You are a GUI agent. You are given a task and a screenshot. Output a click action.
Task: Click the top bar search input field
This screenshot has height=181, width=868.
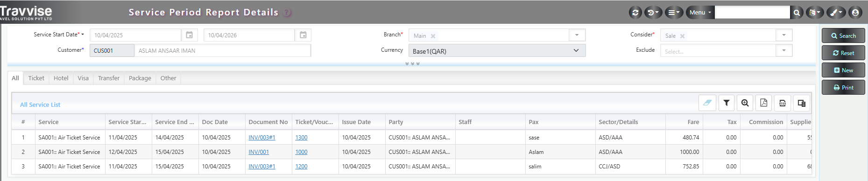click(752, 13)
